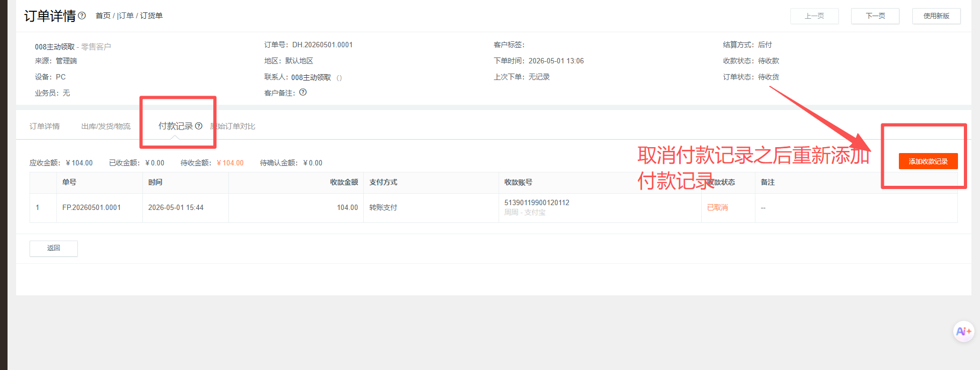The image size is (980, 370).
Task: Select row number 1 in payment table
Action: coord(38,207)
